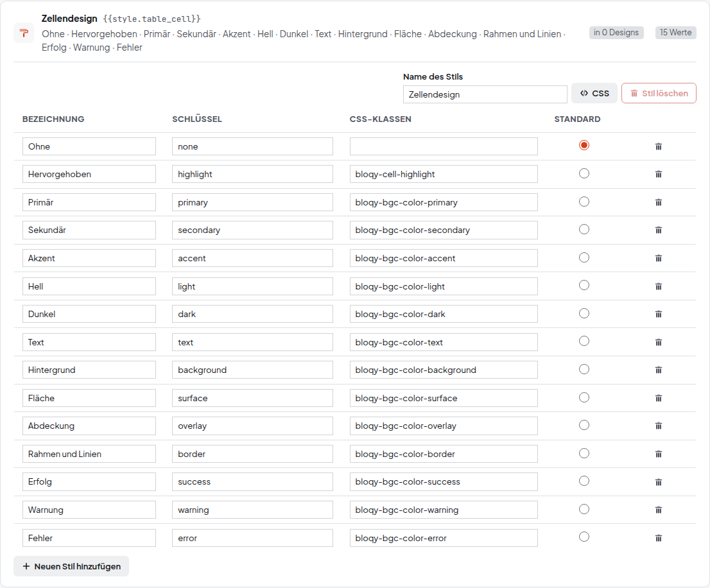Click the trash icon for Sekundär
This screenshot has width=710, height=588.
(659, 230)
